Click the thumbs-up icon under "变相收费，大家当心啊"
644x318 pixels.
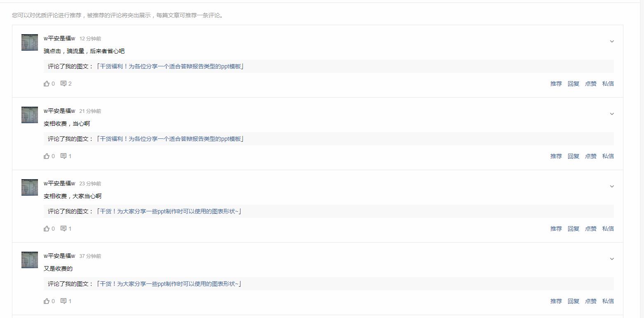click(47, 228)
